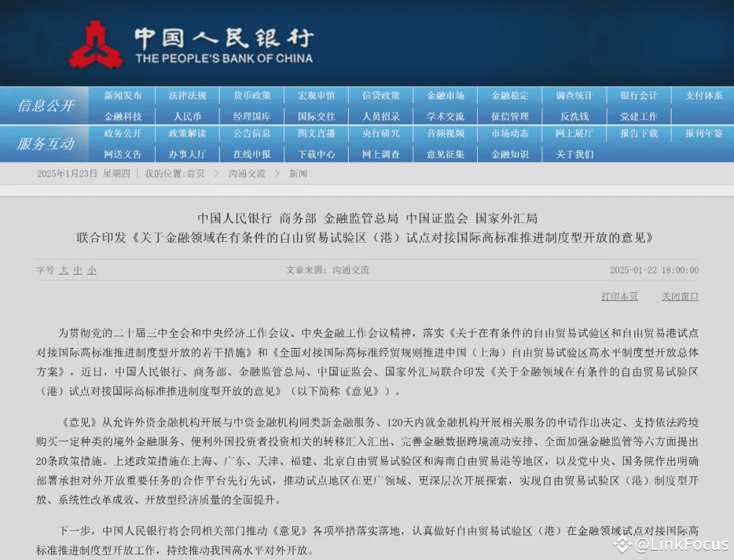734x560 pixels.
Task: Select small font size 小
Action: tap(90, 270)
